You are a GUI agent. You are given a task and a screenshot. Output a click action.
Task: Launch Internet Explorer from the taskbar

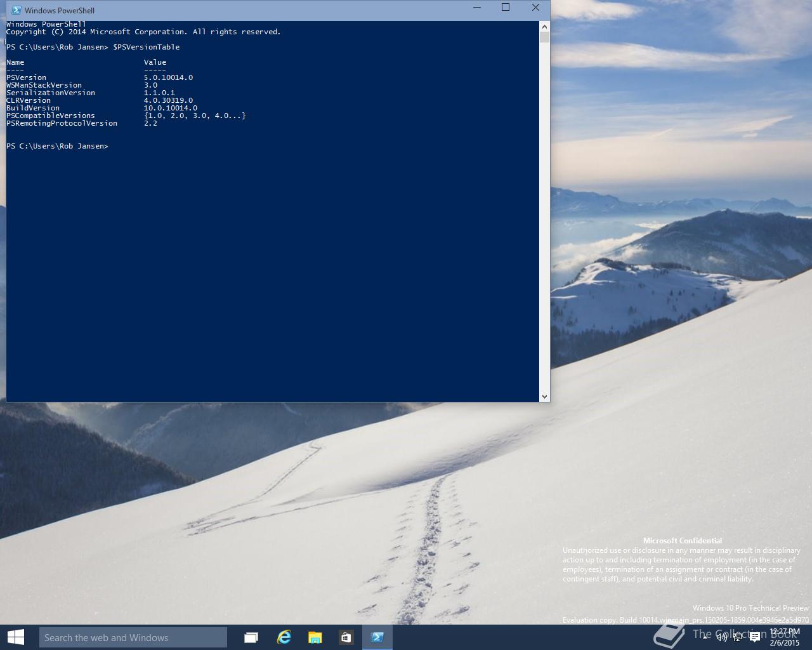(x=284, y=637)
